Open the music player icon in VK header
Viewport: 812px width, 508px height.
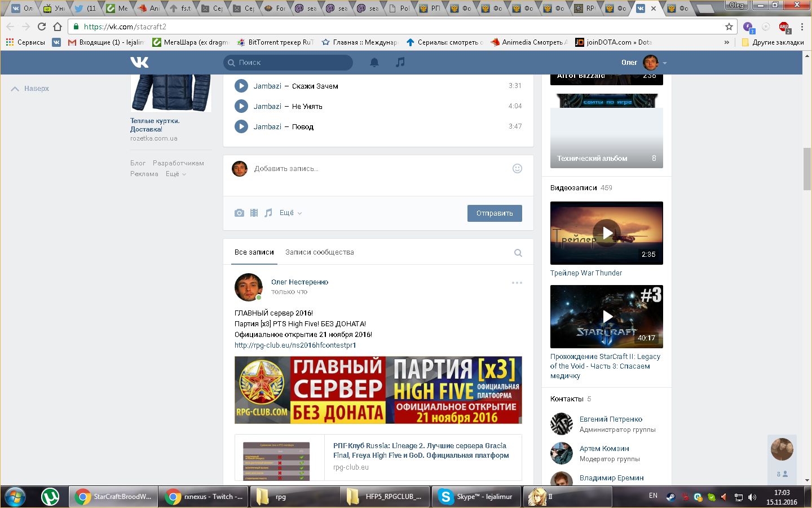[400, 62]
